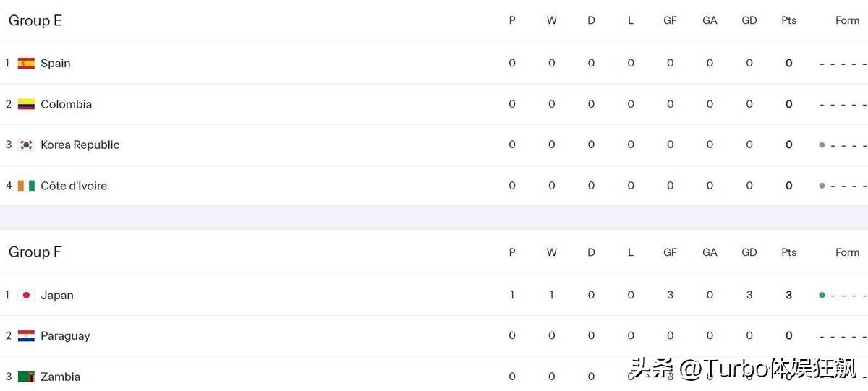This screenshot has height=391, width=868.
Task: Click Japan's green win form dot
Action: click(822, 295)
